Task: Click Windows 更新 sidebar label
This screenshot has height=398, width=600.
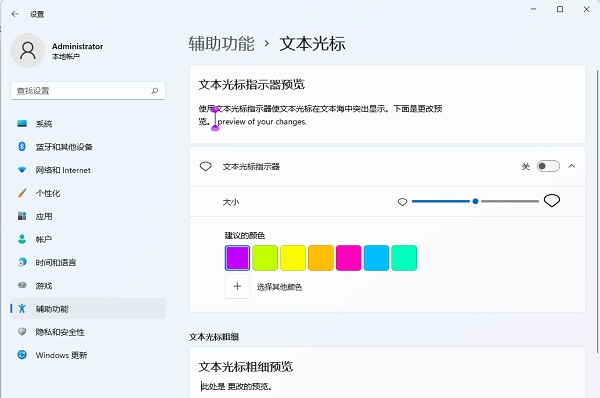Action: coord(61,355)
